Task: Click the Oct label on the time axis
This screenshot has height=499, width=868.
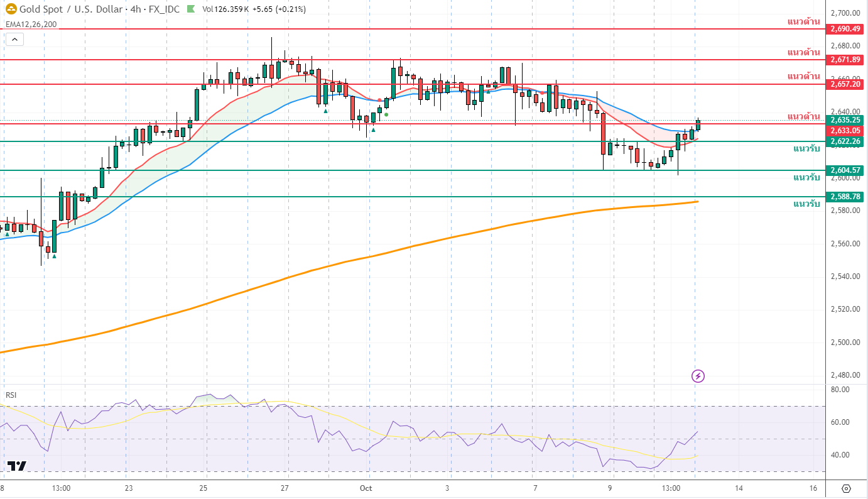Action: 367,488
